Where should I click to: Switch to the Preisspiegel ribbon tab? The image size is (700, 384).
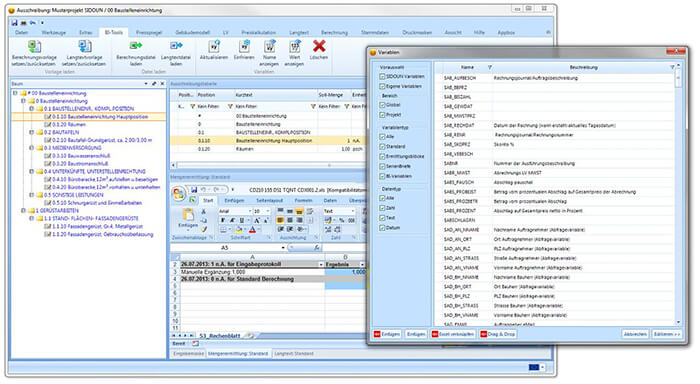pyautogui.click(x=149, y=33)
